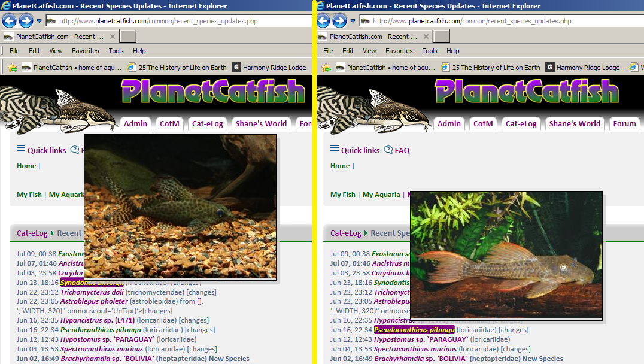Click Home link in right window
Screen dimensions: 644x364
click(x=340, y=166)
